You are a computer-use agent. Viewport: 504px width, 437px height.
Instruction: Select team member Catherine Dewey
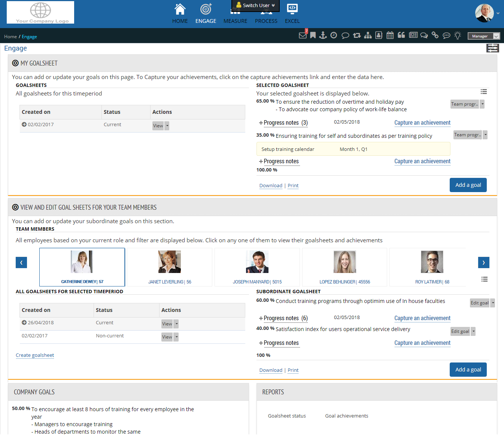click(82, 267)
